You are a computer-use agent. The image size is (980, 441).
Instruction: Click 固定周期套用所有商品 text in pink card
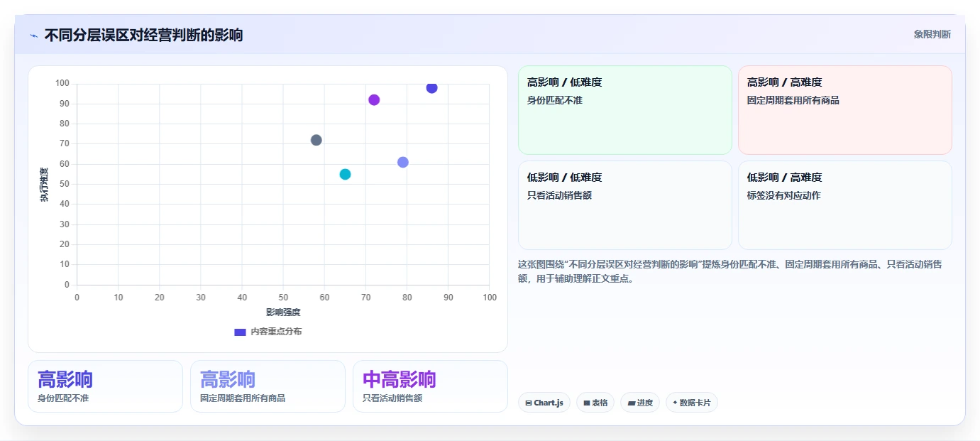coord(793,100)
